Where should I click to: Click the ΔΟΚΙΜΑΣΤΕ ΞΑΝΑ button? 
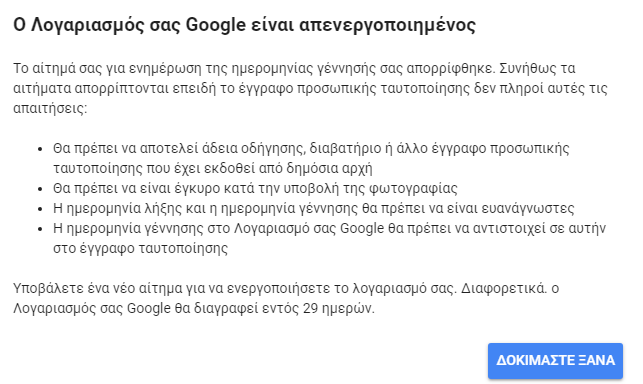click(x=555, y=361)
